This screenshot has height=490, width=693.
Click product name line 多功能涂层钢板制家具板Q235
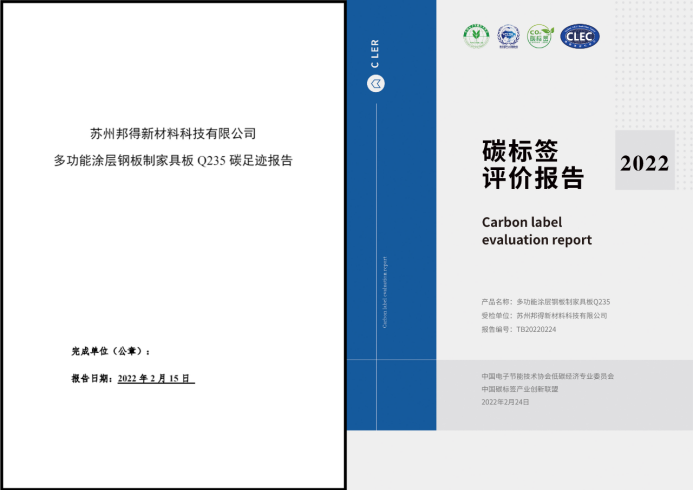pos(546,302)
